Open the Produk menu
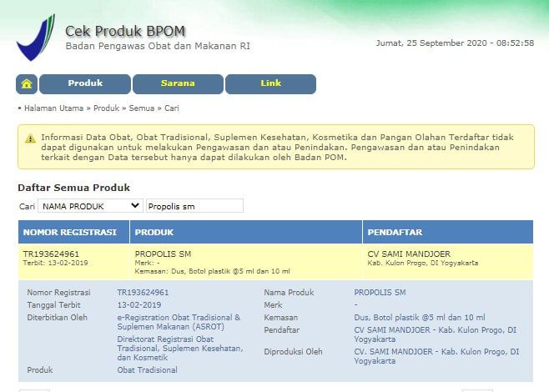 point(85,84)
